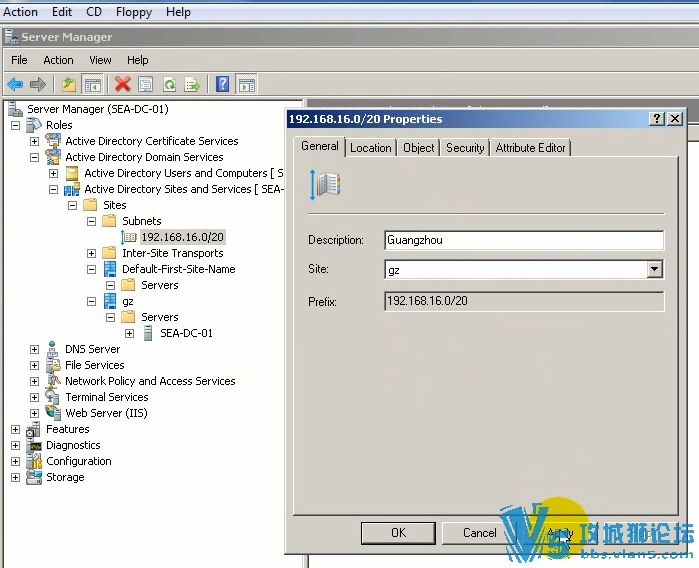Click the blue Help toolbar icon
The width and height of the screenshot is (699, 568).
tap(222, 84)
